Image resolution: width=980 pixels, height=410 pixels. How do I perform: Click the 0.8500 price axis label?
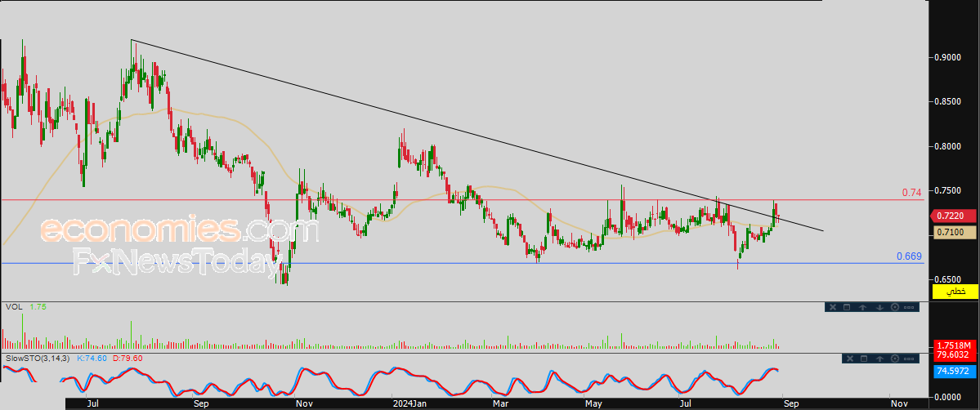tap(948, 100)
